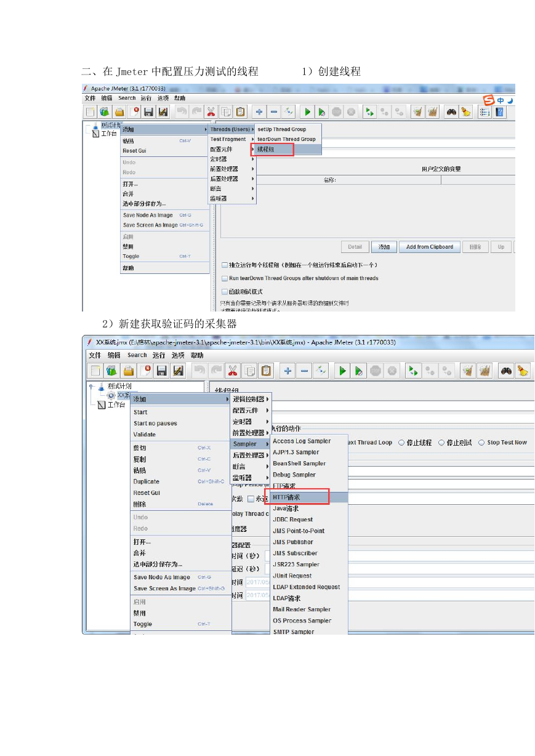Image resolution: width=535 pixels, height=756 pixels.
Task: Click Toggle icon in lower window toolbar
Action: click(x=321, y=371)
